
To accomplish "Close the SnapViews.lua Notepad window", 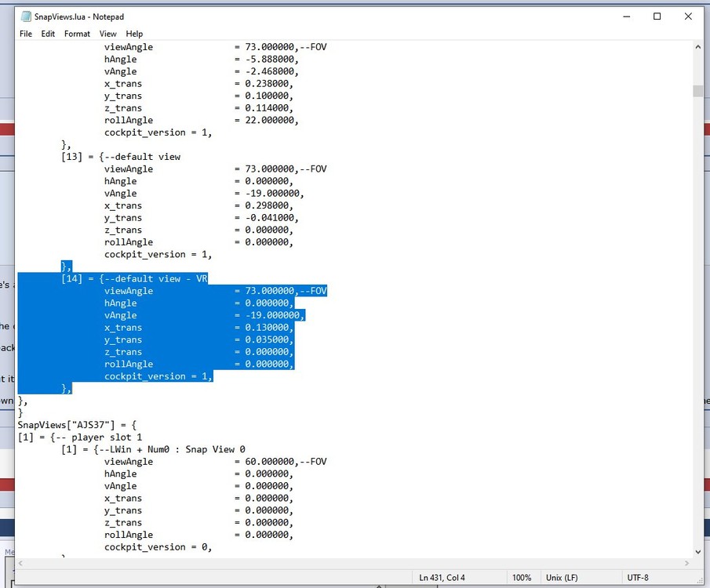I will (x=688, y=16).
